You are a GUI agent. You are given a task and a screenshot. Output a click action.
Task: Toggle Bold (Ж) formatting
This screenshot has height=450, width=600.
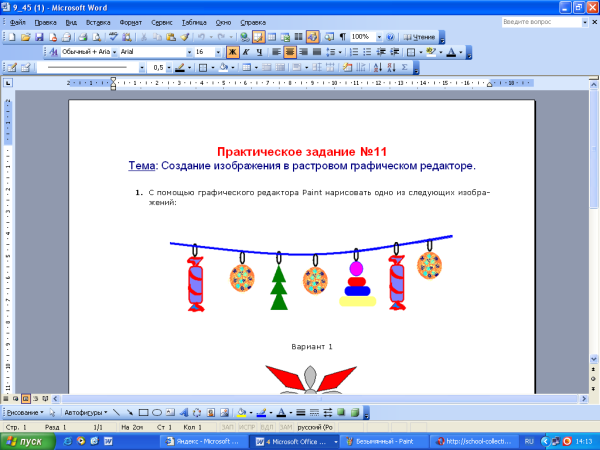point(232,52)
